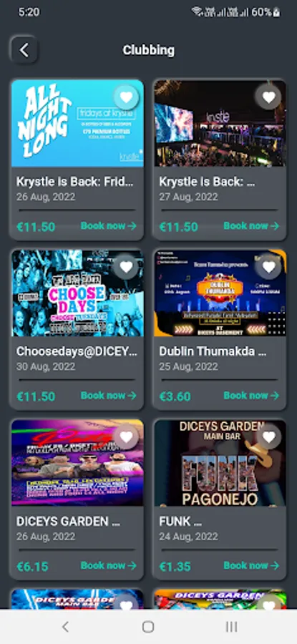Screen dimensions: 297x644
Task: Tap heart icon on DICEYS GARDEN 26 Aug card
Action: [126, 436]
